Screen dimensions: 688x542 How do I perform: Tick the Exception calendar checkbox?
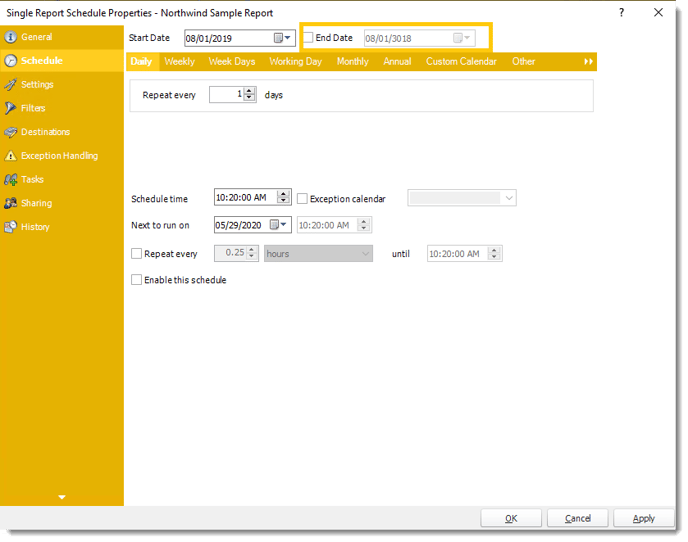302,199
